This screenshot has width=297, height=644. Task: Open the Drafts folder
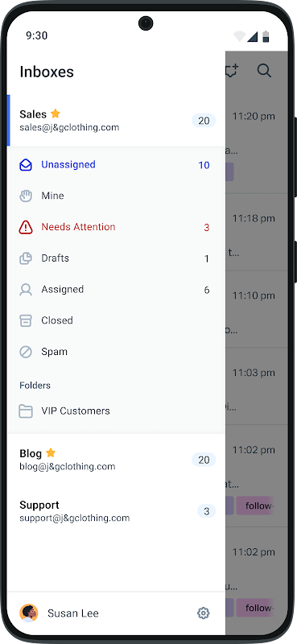[x=116, y=258]
